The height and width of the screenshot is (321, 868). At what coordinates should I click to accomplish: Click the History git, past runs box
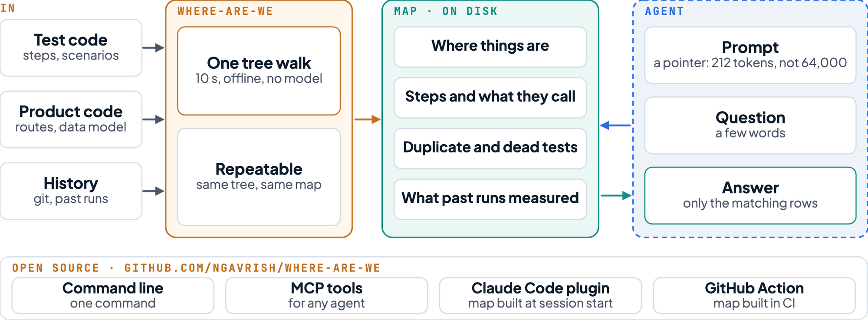[x=71, y=191]
